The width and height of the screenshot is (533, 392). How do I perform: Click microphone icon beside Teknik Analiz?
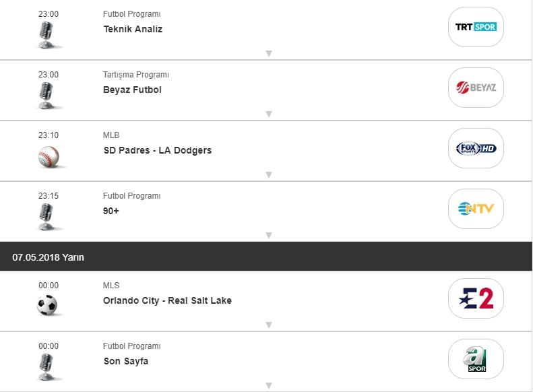46,35
